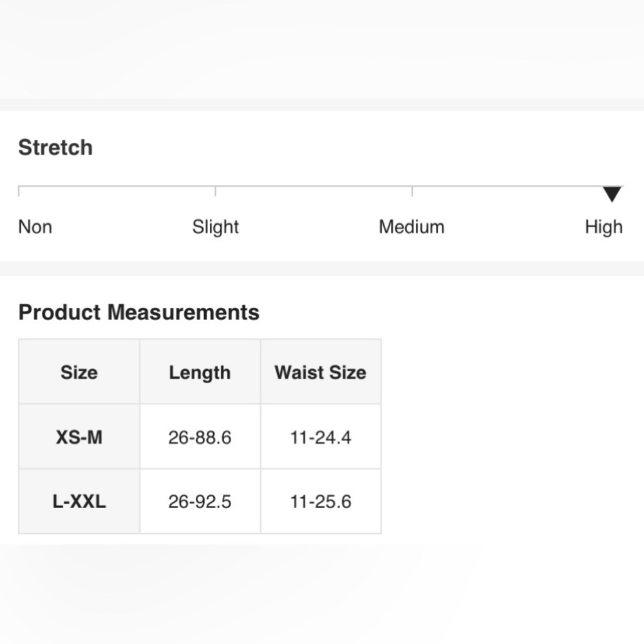The height and width of the screenshot is (644, 644).
Task: Select the 'Slight' stretch label
Action: click(216, 227)
